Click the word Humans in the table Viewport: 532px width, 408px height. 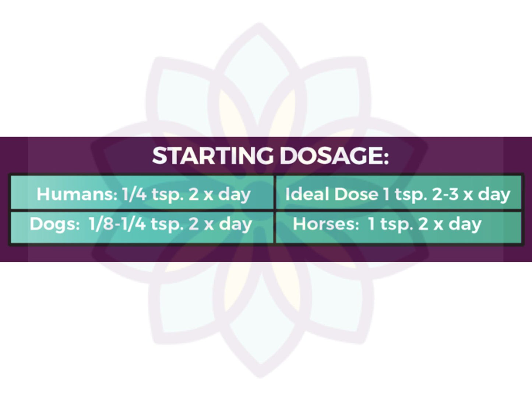[x=76, y=194]
